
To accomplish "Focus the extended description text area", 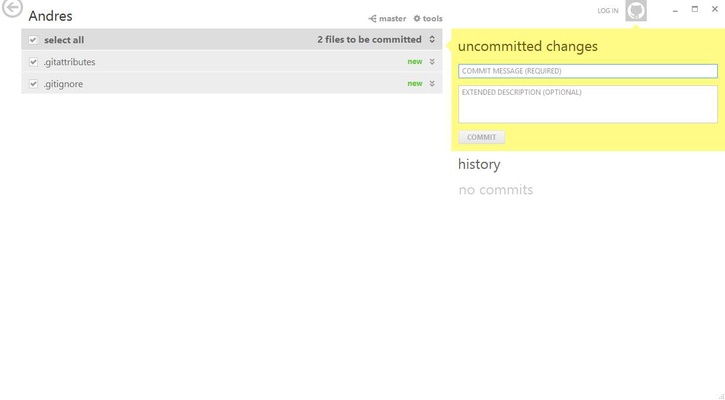I will point(588,104).
